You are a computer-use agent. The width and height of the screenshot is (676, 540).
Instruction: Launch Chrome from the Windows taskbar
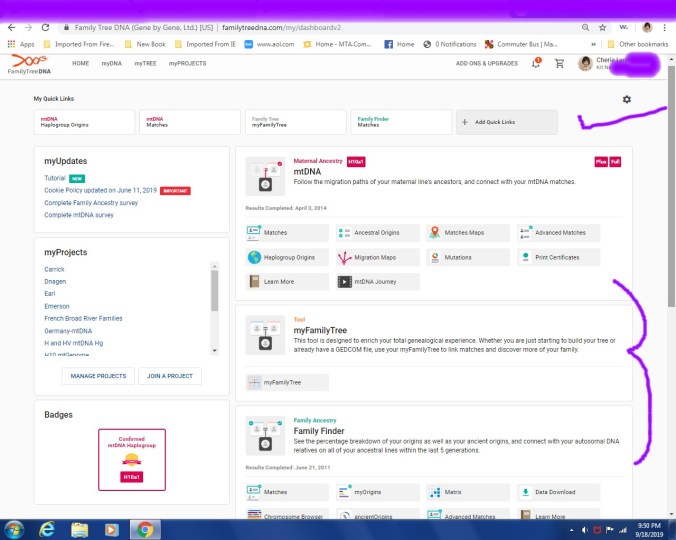tap(146, 529)
